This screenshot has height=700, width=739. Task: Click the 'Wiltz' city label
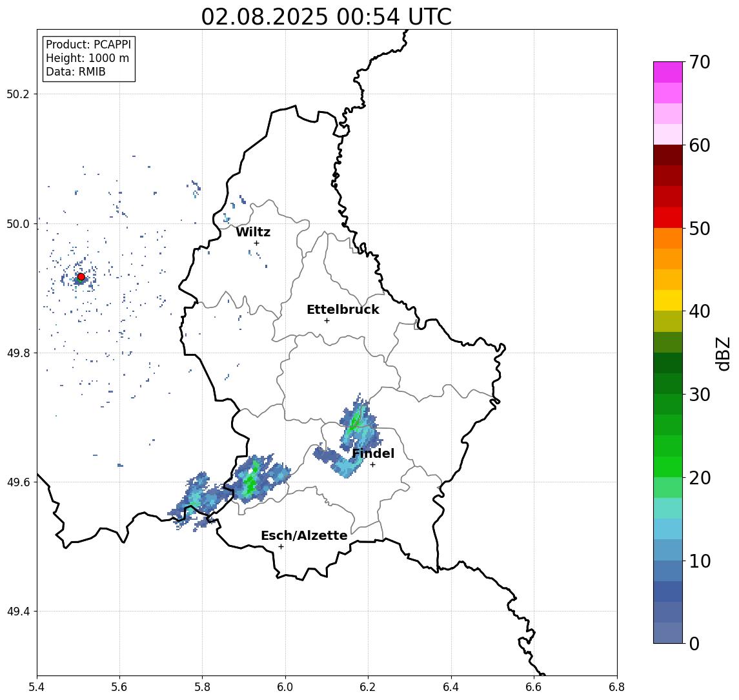coord(253,232)
